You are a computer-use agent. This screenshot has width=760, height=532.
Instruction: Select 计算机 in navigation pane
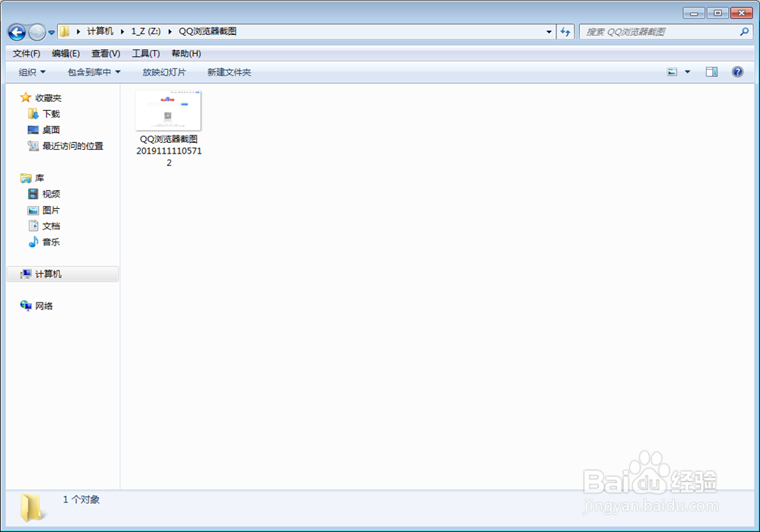[63, 274]
